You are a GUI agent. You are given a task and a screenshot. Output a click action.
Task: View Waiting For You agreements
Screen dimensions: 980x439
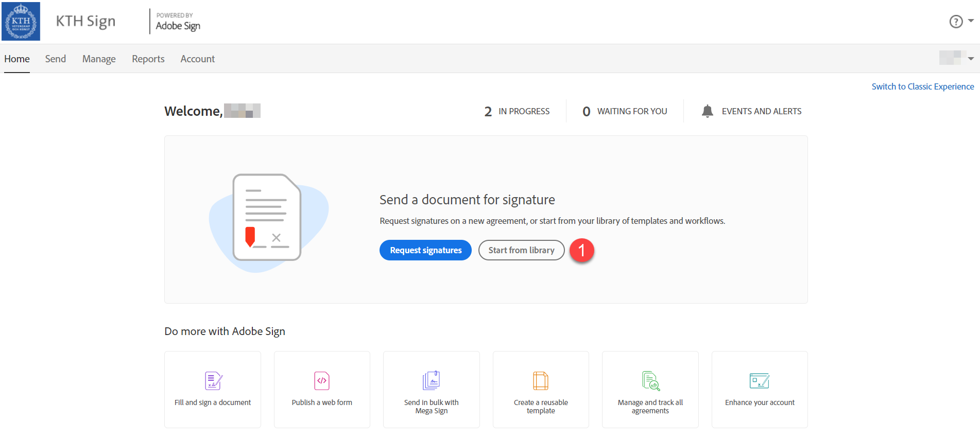625,111
